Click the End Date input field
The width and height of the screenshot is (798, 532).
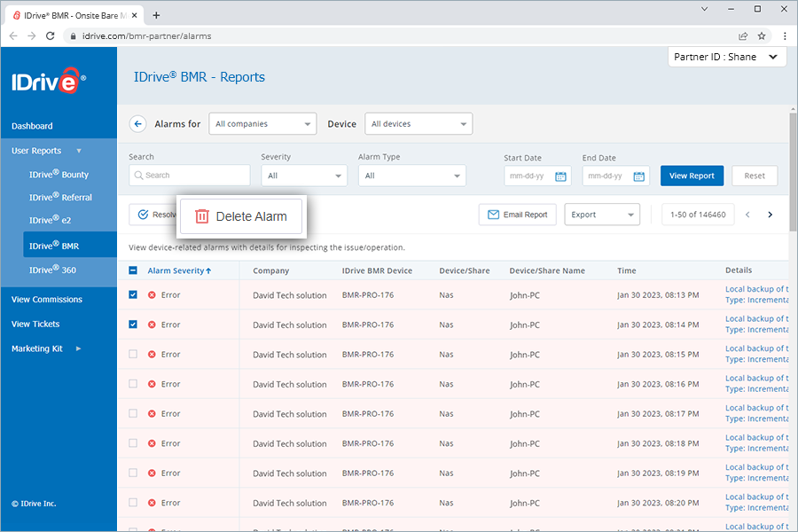pos(616,176)
